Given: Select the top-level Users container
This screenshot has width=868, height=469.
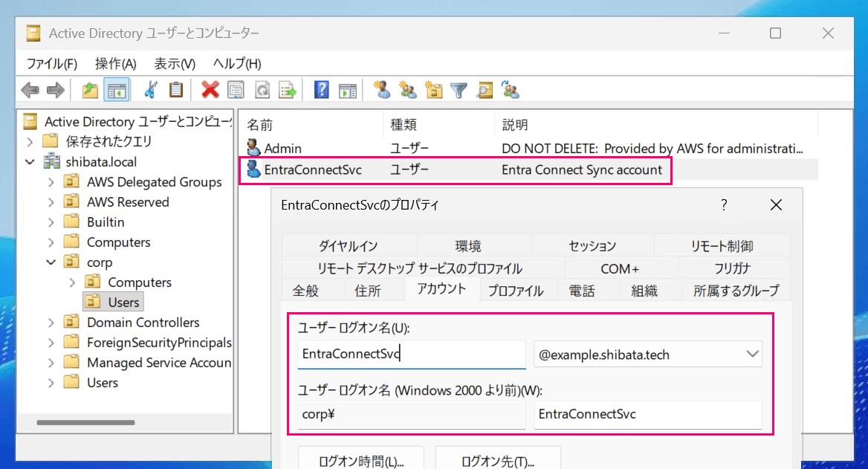Looking at the screenshot, I should 103,383.
